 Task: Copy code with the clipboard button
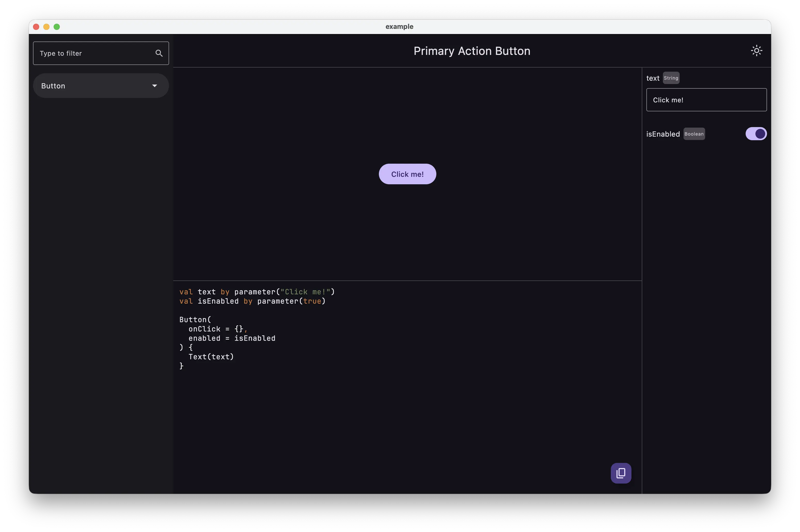(621, 473)
